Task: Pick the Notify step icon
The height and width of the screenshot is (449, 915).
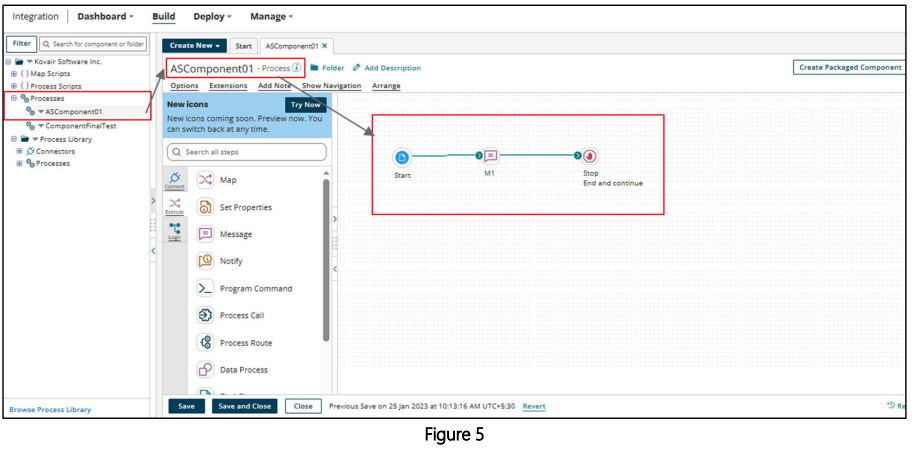Action: [x=205, y=261]
